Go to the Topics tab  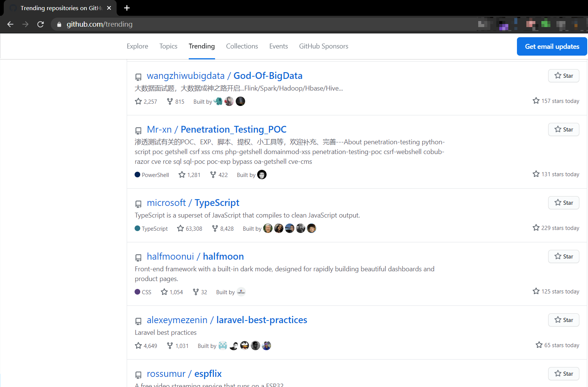point(168,46)
